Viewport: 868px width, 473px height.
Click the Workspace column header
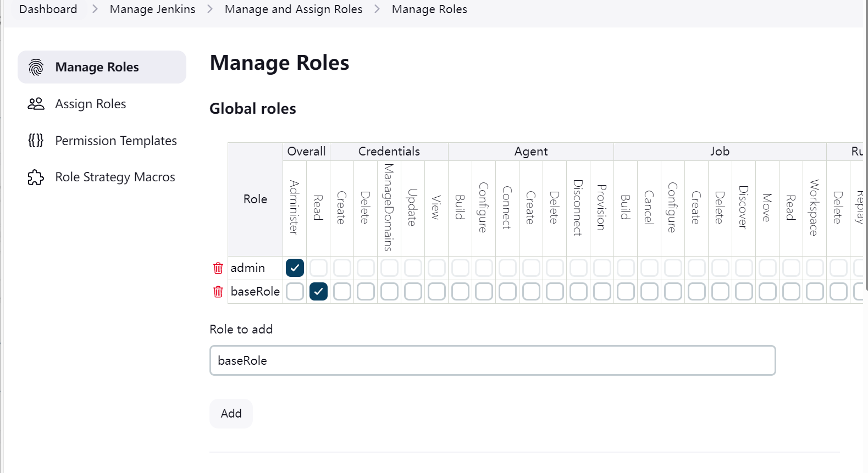coord(815,208)
